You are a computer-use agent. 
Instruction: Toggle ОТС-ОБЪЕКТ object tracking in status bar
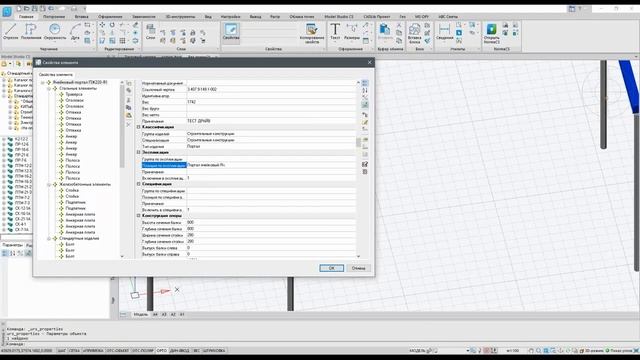point(118,351)
